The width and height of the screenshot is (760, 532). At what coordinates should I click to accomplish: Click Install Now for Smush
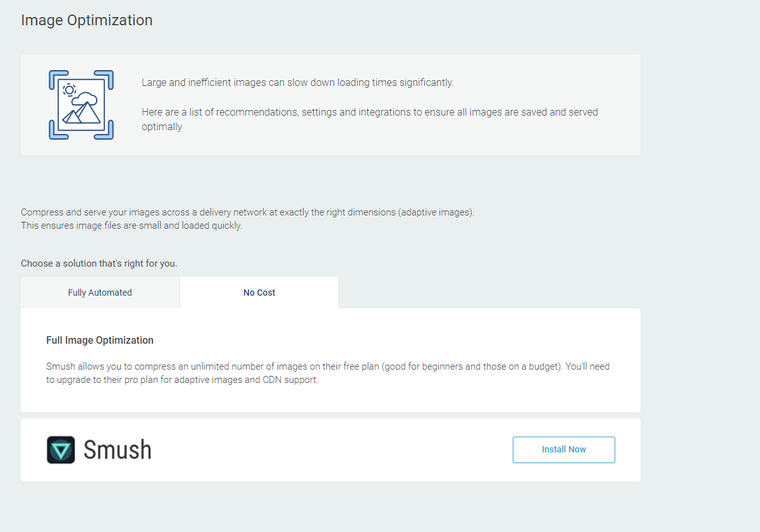pos(563,449)
